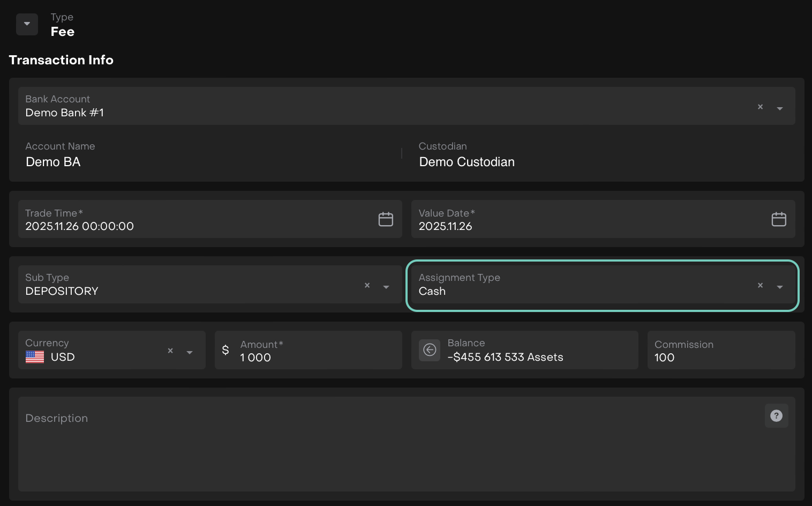Open the Trade Time calendar picker
This screenshot has height=506, width=812.
pyautogui.click(x=386, y=219)
